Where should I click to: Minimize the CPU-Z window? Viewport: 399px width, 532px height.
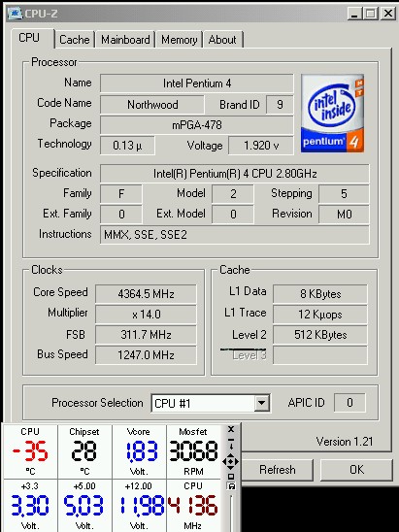click(x=354, y=14)
